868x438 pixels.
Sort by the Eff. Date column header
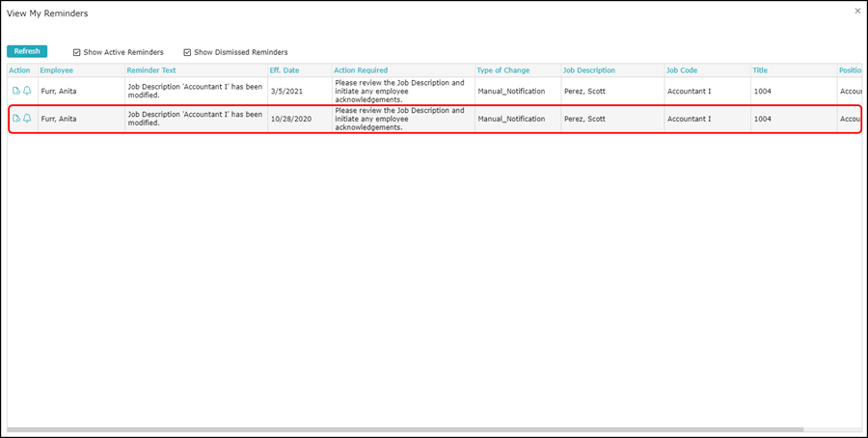point(286,70)
